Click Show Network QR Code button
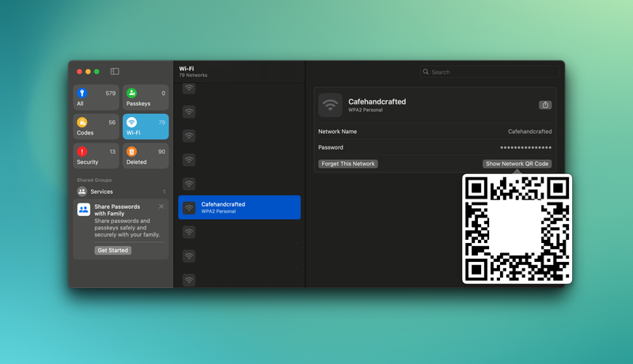Image resolution: width=633 pixels, height=364 pixels. (x=517, y=164)
